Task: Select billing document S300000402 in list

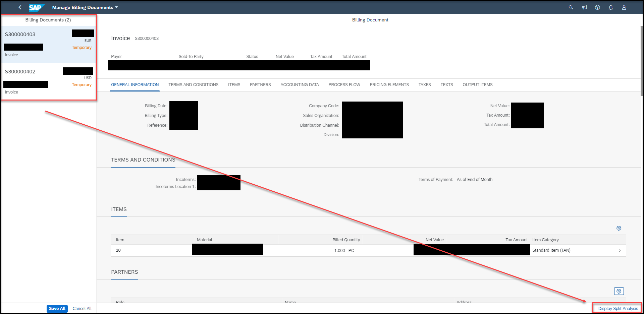Action: coord(49,81)
